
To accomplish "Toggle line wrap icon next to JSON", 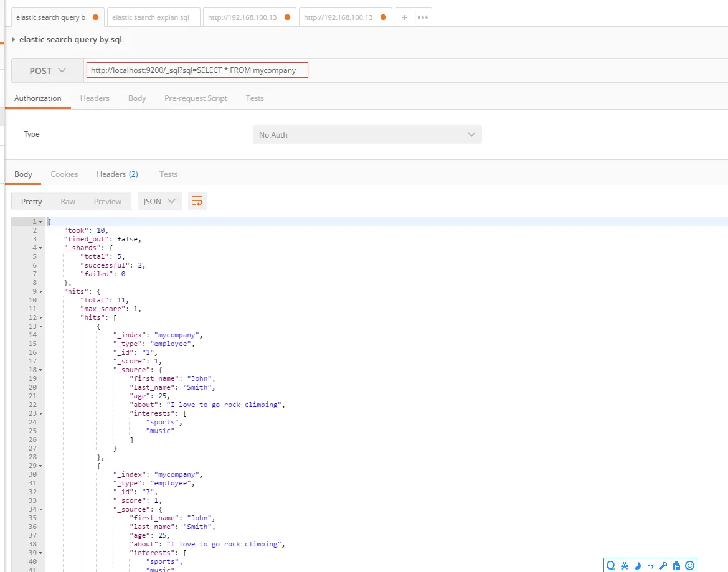I will 197,201.
